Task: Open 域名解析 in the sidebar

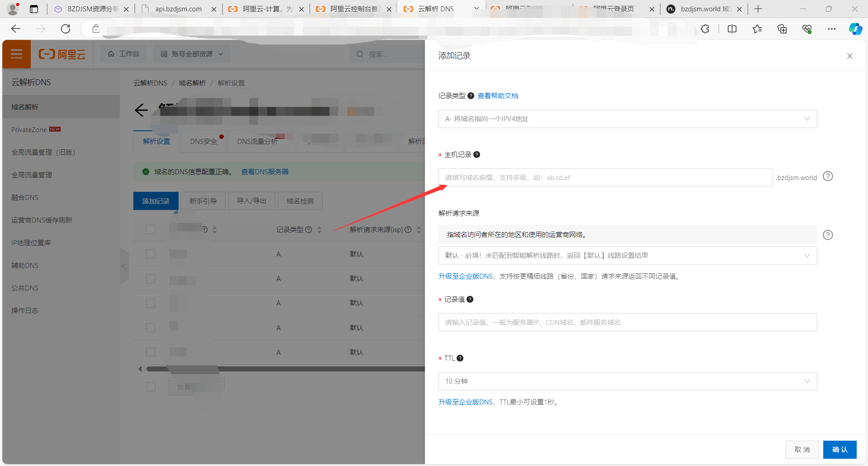Action: click(61, 107)
